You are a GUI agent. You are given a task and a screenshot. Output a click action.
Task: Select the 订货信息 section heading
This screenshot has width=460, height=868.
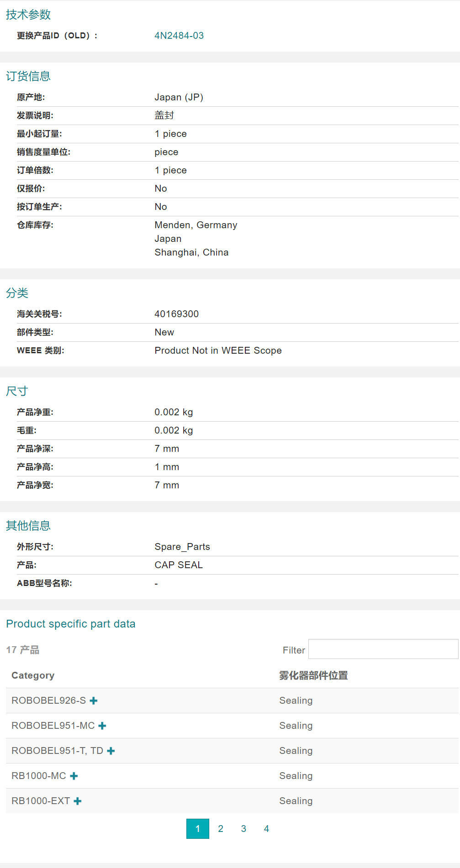tap(28, 75)
